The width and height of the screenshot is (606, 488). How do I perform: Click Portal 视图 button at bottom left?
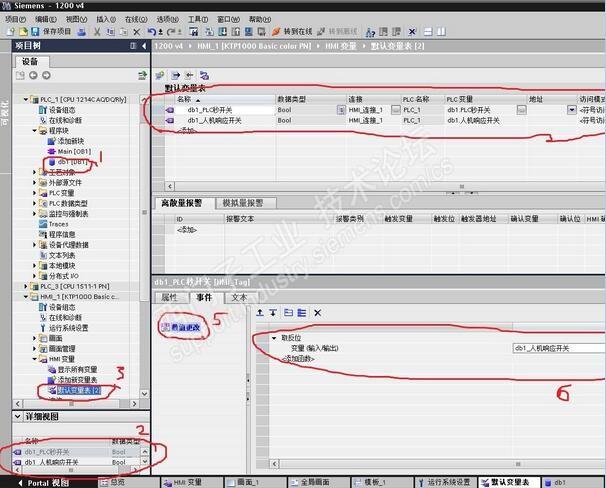tap(44, 483)
